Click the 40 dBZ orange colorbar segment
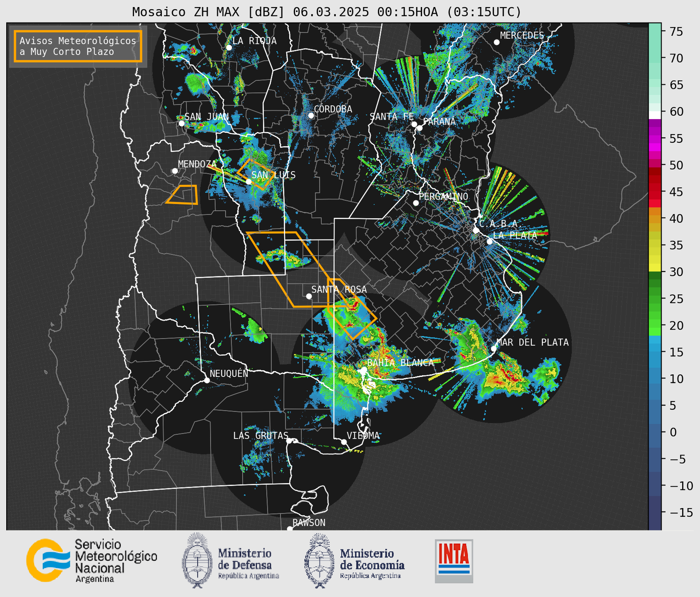700x597 pixels. [x=654, y=219]
